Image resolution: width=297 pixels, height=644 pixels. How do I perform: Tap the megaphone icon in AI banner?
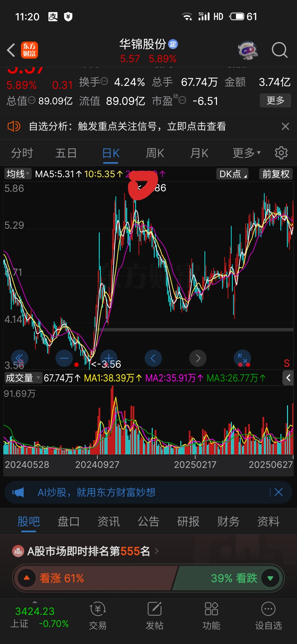coord(18,492)
